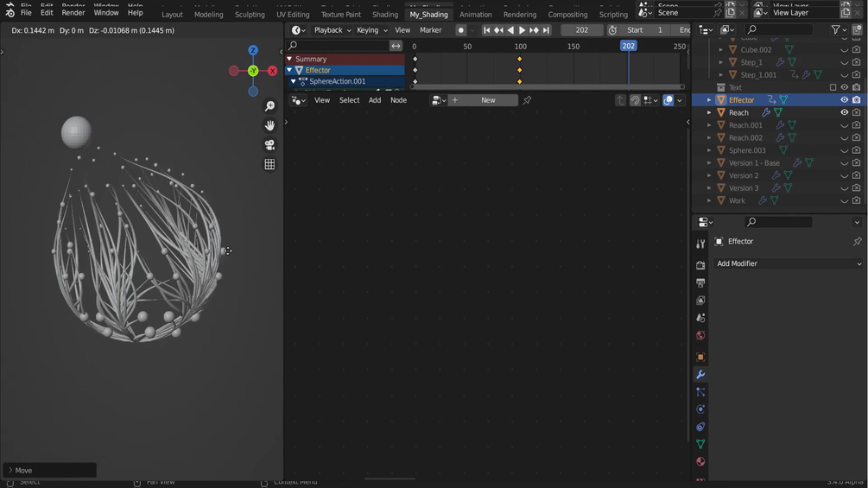
Task: Click the current frame field showing 202
Action: coord(582,30)
